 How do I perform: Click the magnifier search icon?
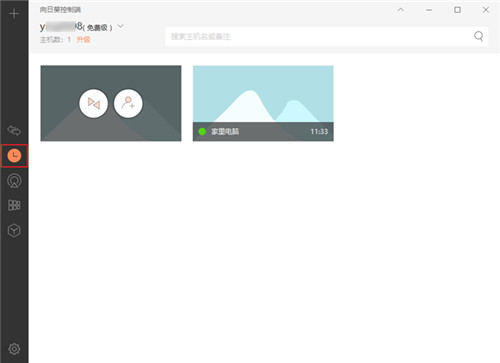[x=479, y=36]
